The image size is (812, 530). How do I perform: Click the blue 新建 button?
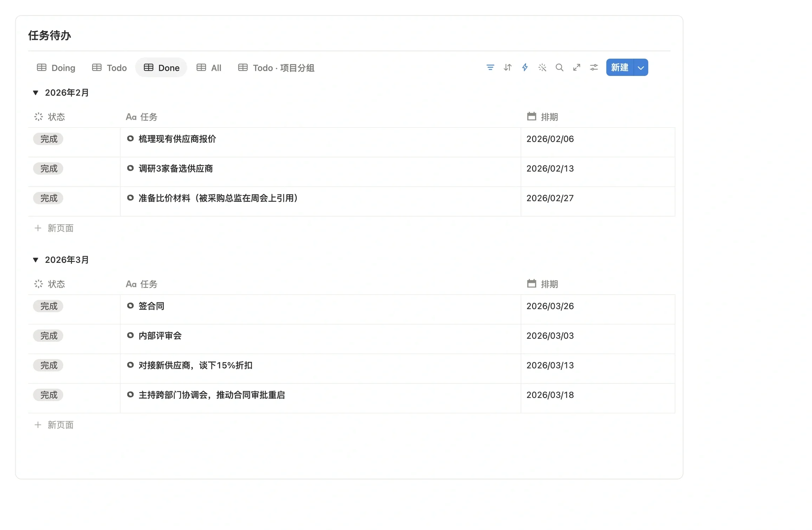[620, 67]
